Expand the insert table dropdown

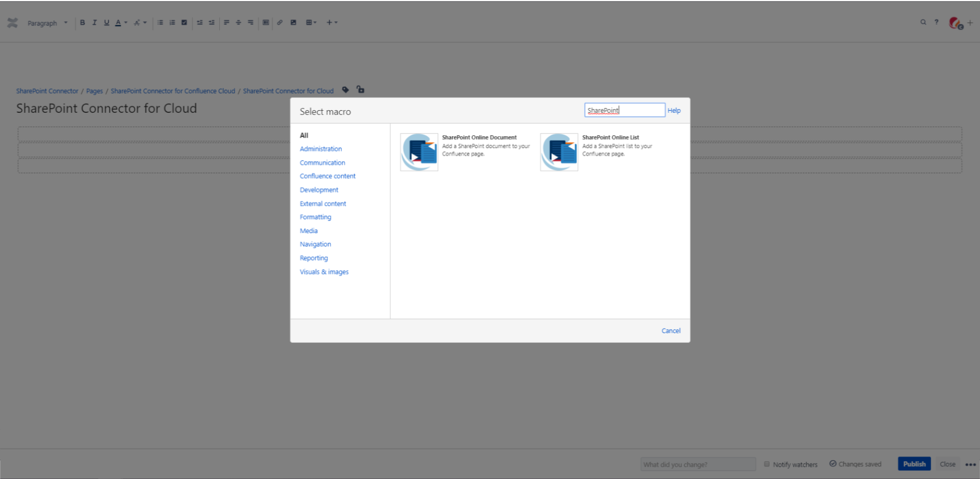315,22
